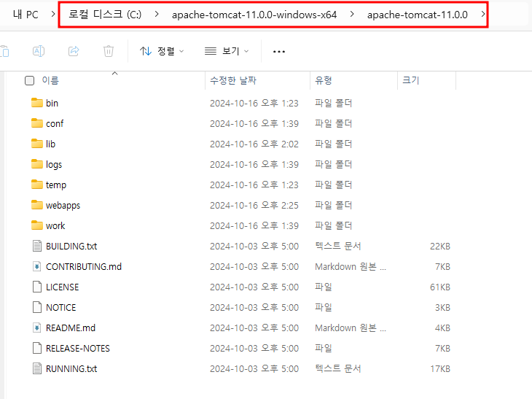Click the RUNNING.txt text file icon
Screen dimensions: 532x399
tap(37, 368)
